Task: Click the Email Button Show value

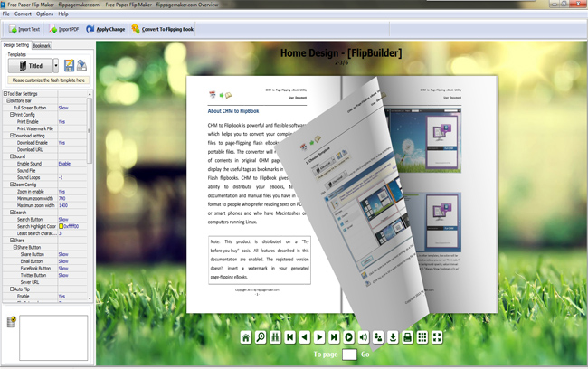Action: 63,261
